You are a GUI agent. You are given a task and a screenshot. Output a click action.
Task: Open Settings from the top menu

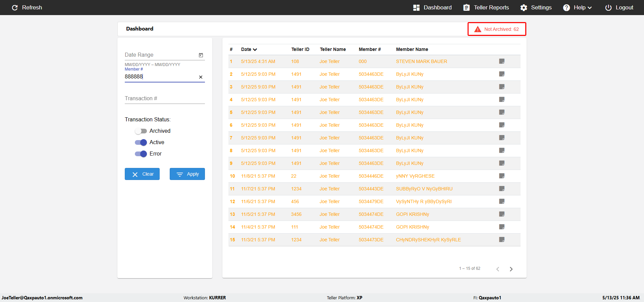tap(536, 7)
